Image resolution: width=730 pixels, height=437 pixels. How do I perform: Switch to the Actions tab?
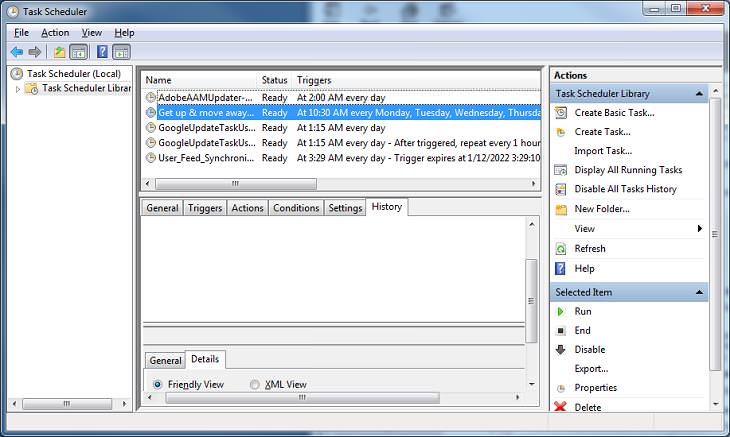247,208
